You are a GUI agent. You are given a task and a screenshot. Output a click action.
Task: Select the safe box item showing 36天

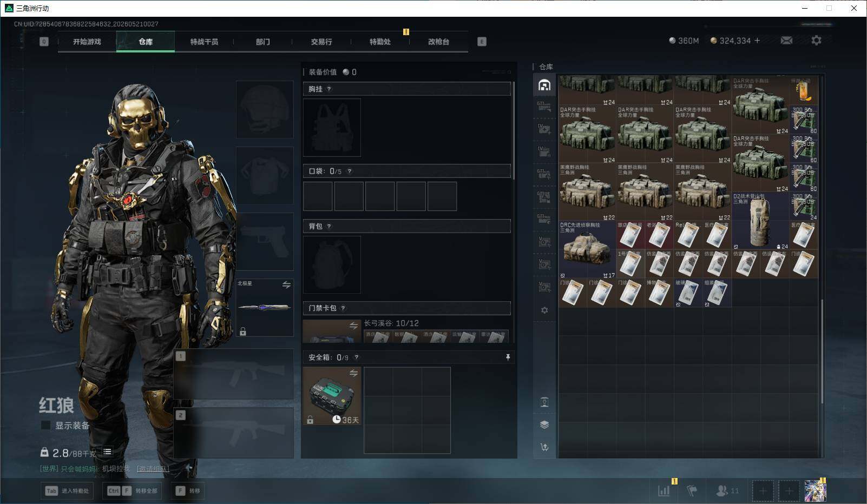pos(332,396)
